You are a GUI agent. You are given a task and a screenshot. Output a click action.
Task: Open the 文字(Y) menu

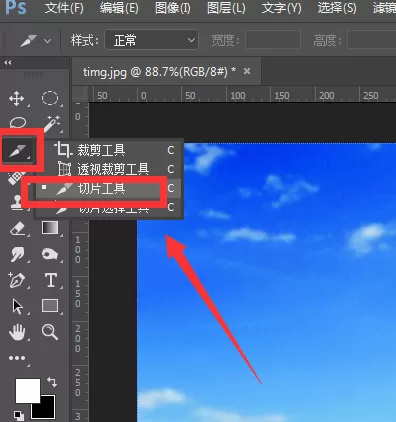pyautogui.click(x=281, y=8)
